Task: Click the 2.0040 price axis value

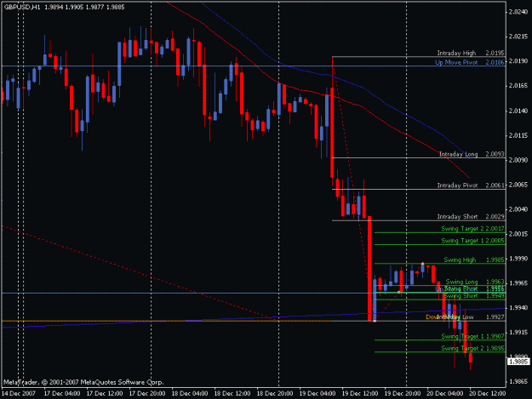Action: click(x=518, y=209)
